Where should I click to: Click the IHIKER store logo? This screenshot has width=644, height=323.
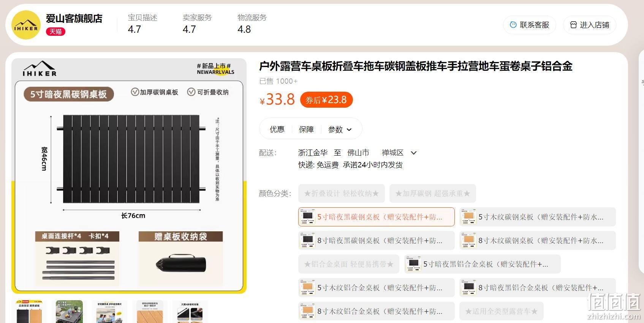point(26,25)
